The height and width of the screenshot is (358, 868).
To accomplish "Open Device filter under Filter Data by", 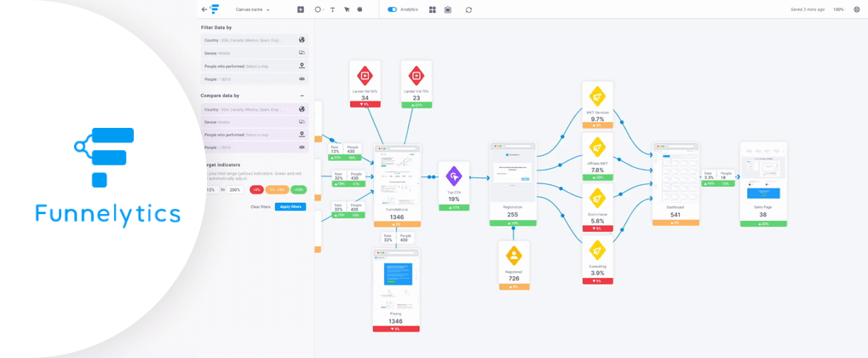I will [255, 53].
